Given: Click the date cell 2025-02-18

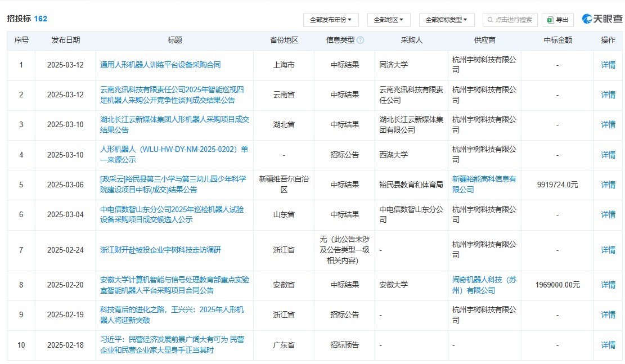Looking at the screenshot, I should pos(65,345).
